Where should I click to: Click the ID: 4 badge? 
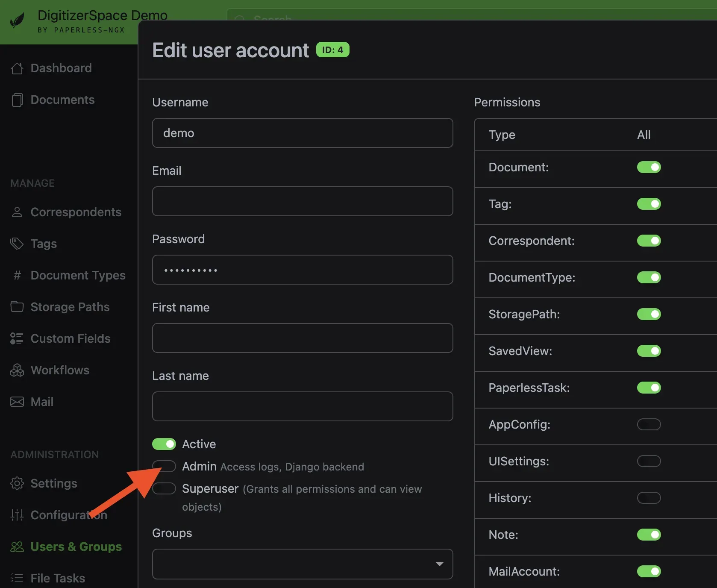point(332,50)
